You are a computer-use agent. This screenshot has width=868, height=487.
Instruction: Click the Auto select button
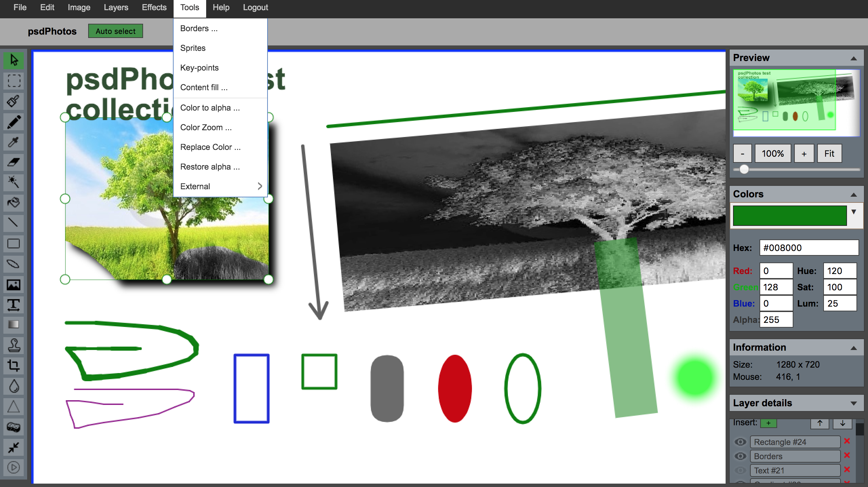tap(115, 31)
